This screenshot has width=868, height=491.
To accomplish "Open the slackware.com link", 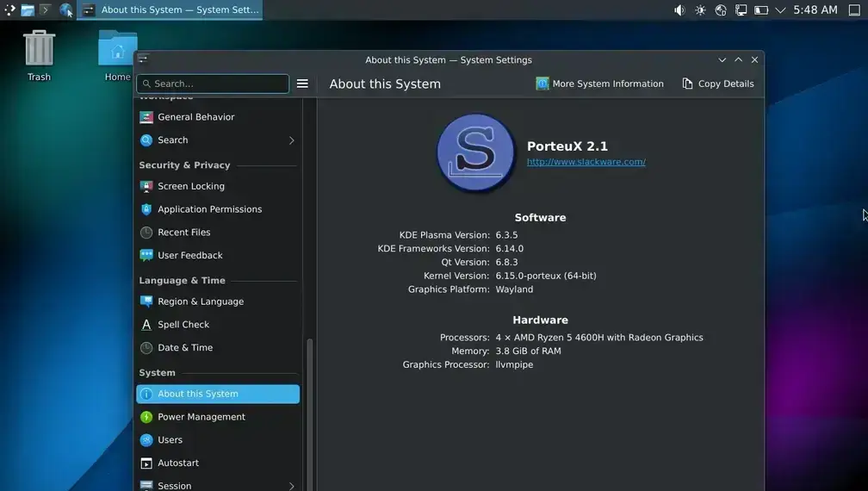I will (586, 162).
